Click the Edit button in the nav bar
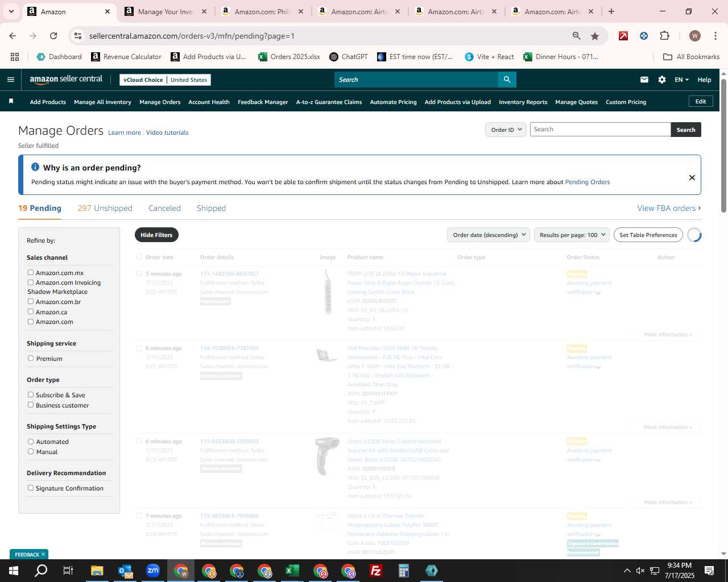Image resolution: width=728 pixels, height=582 pixels. (701, 101)
